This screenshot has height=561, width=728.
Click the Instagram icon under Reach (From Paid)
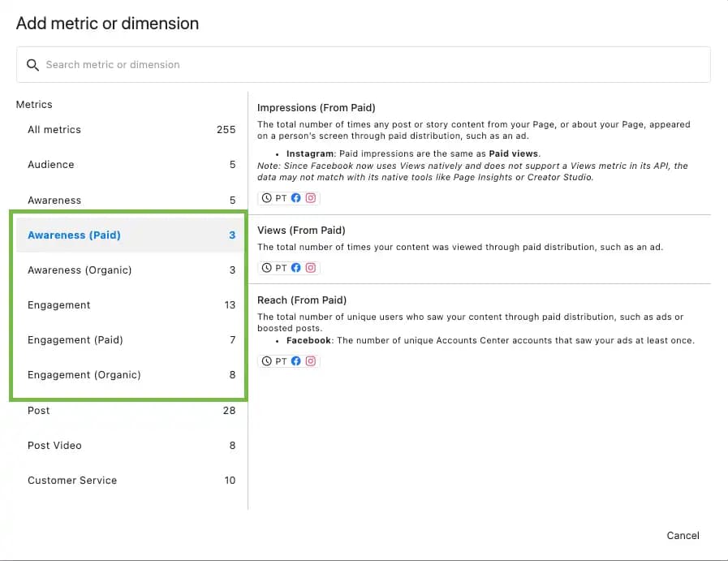pyautogui.click(x=310, y=360)
